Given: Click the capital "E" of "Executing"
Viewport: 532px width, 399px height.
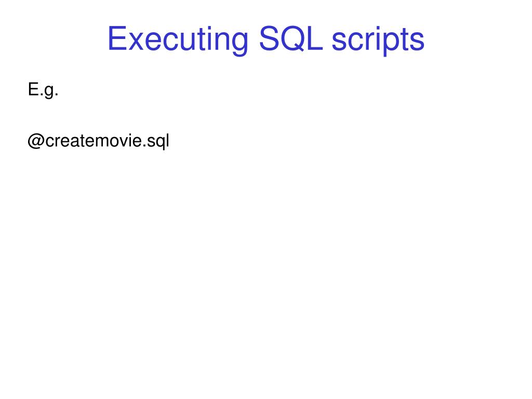Looking at the screenshot, I should click(117, 38).
